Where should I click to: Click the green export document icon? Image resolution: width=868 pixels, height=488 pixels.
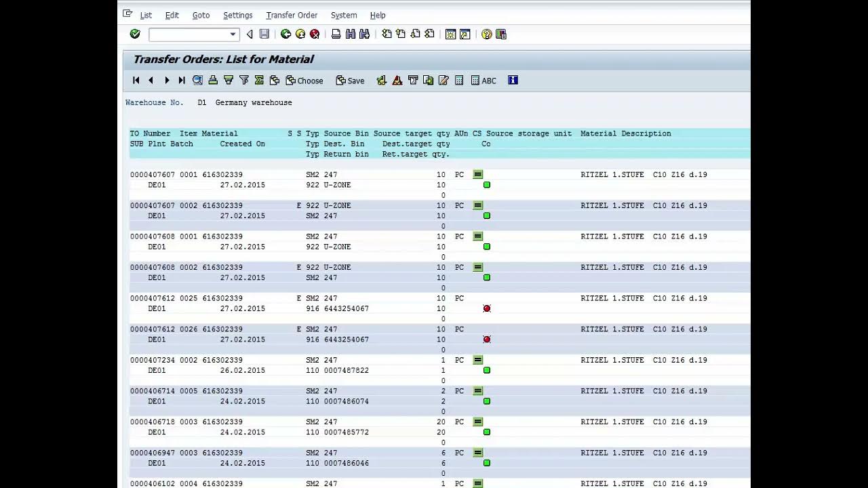point(429,80)
